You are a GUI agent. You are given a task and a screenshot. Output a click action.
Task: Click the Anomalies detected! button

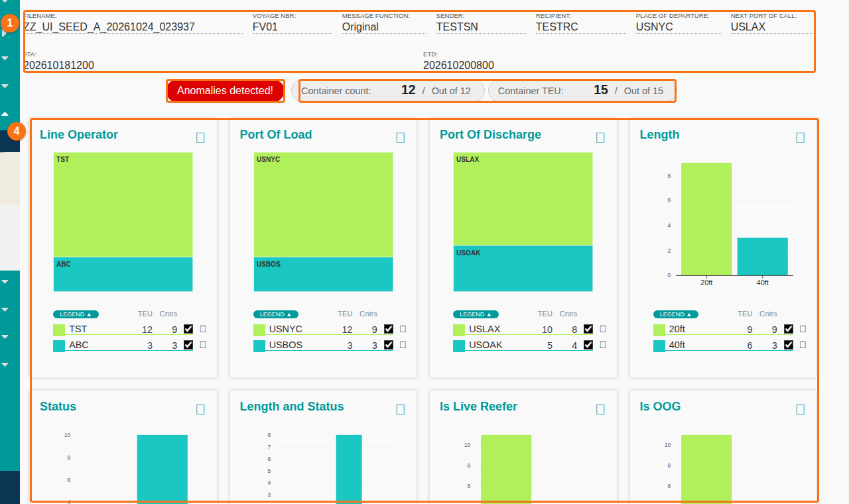point(226,91)
